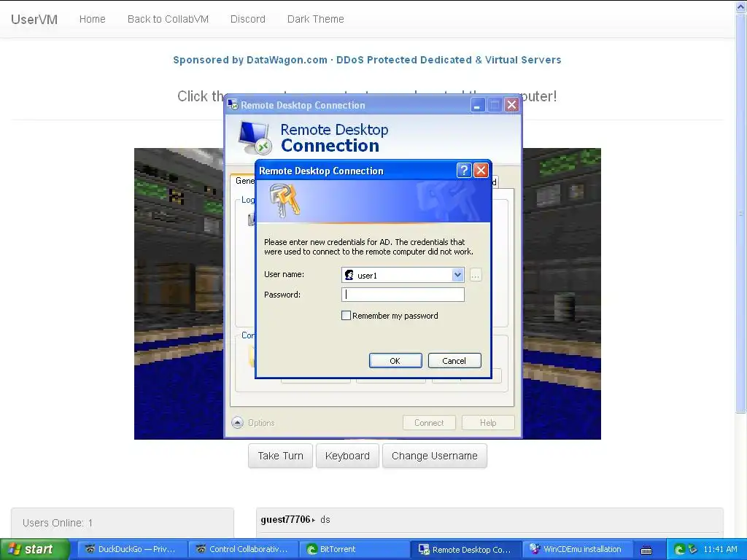Click the Password input field
This screenshot has width=747, height=560.
point(403,295)
